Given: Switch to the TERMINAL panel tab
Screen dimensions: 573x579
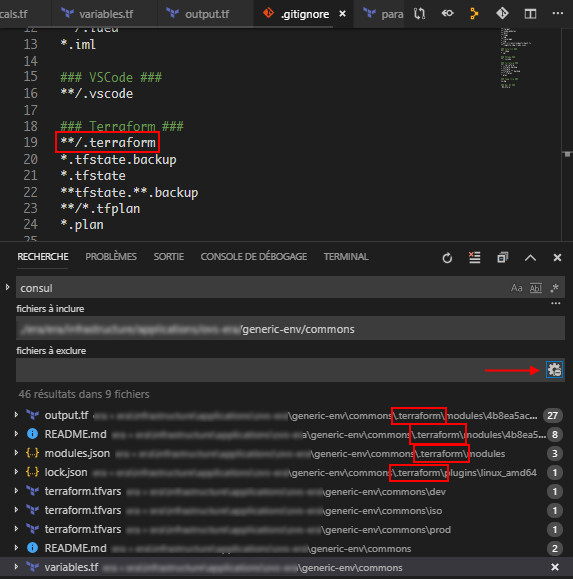Looking at the screenshot, I should tap(346, 257).
